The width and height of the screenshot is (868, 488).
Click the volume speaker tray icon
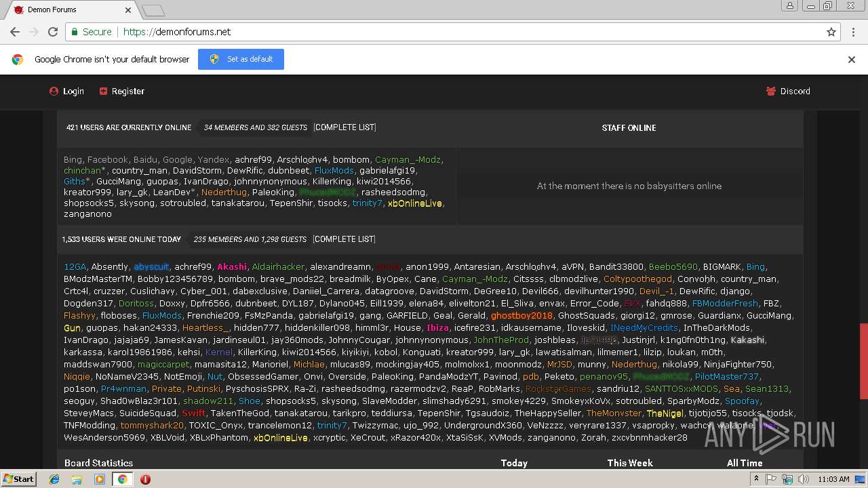pos(804,479)
